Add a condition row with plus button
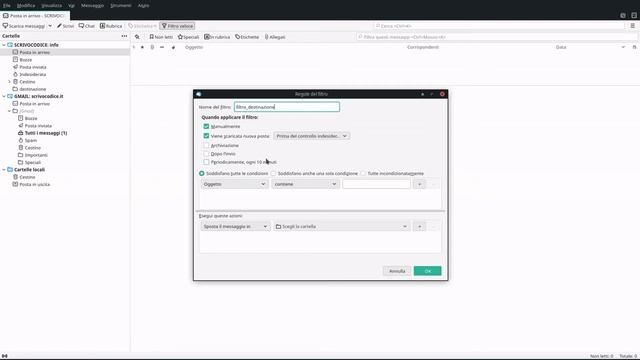Screen dimensions: 640x360 click(x=419, y=184)
